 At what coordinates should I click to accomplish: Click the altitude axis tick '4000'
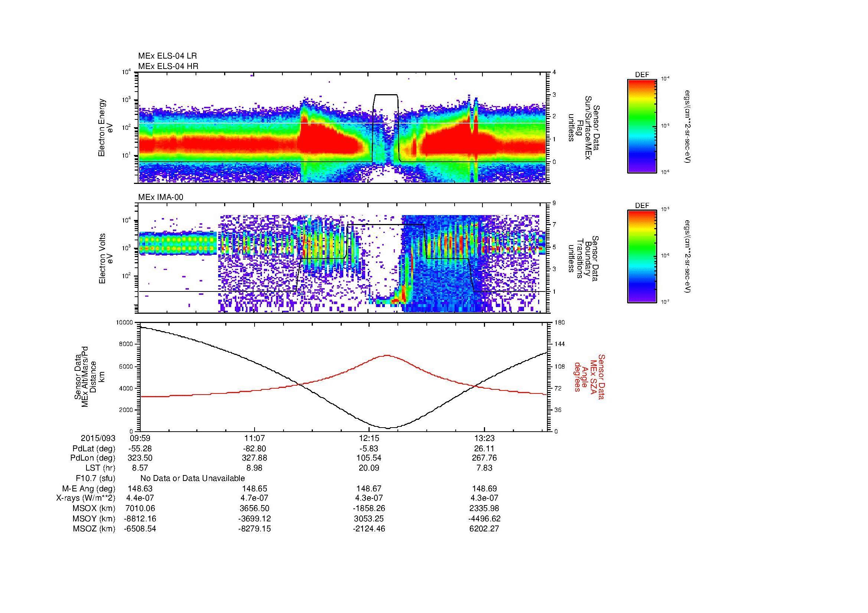127,388
